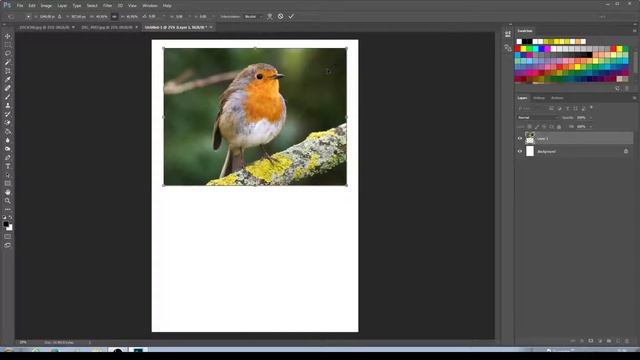Unlock the Background layer lock icon
The width and height of the screenshot is (640, 360).
pos(626,151)
